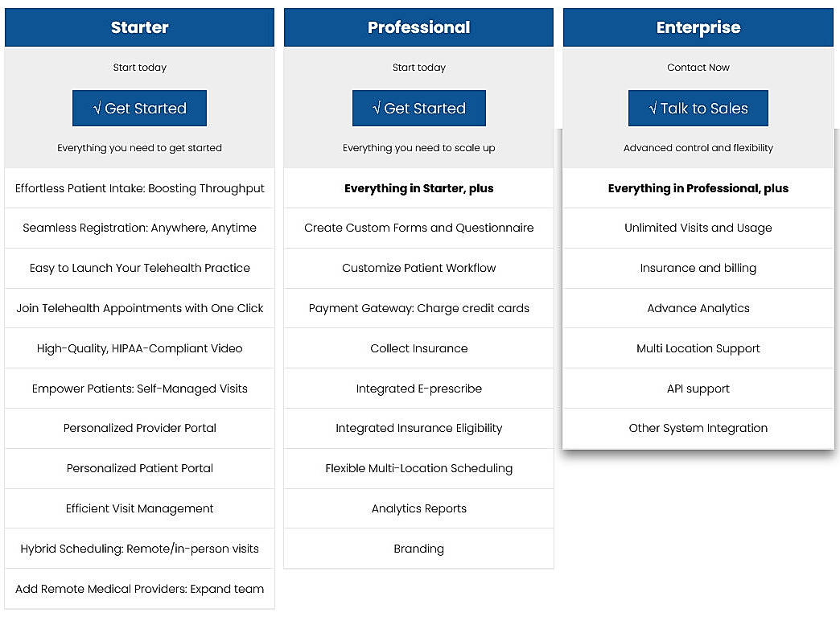Select the High-Quality, HIPAA-Compliant Video feature
Image resolution: width=840 pixels, height=621 pixels.
click(x=139, y=348)
